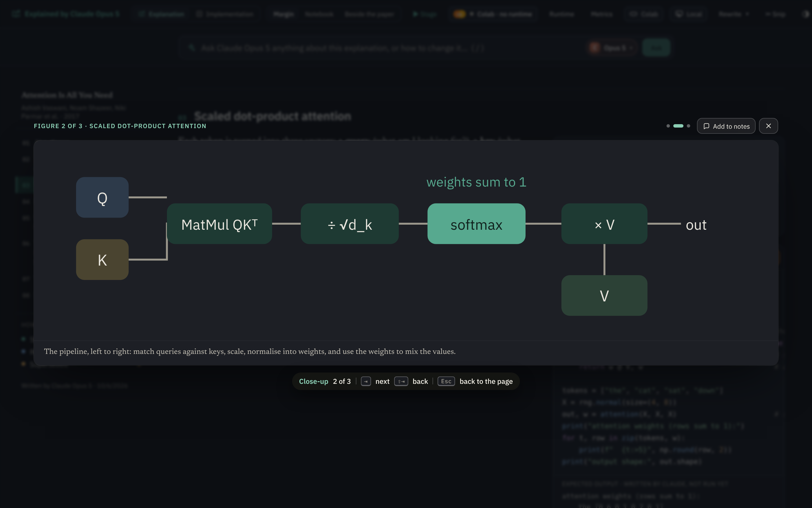
Task: Click the Tab key icon for next
Action: tap(366, 381)
